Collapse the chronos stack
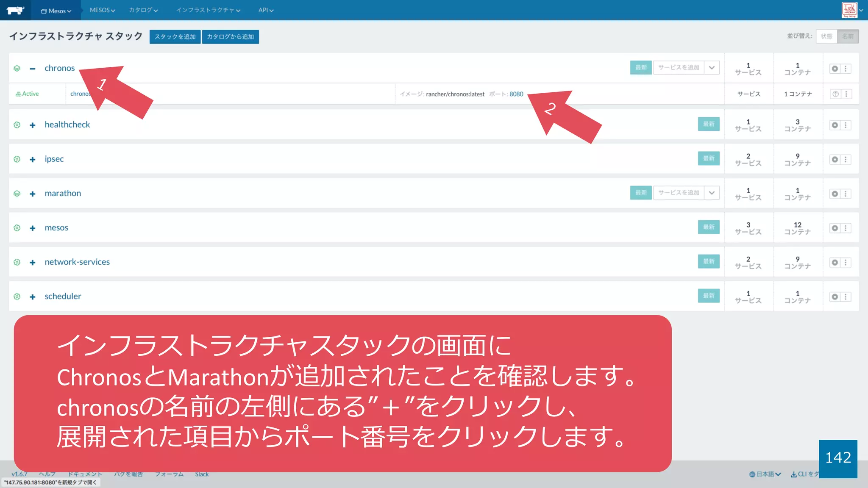 point(33,69)
